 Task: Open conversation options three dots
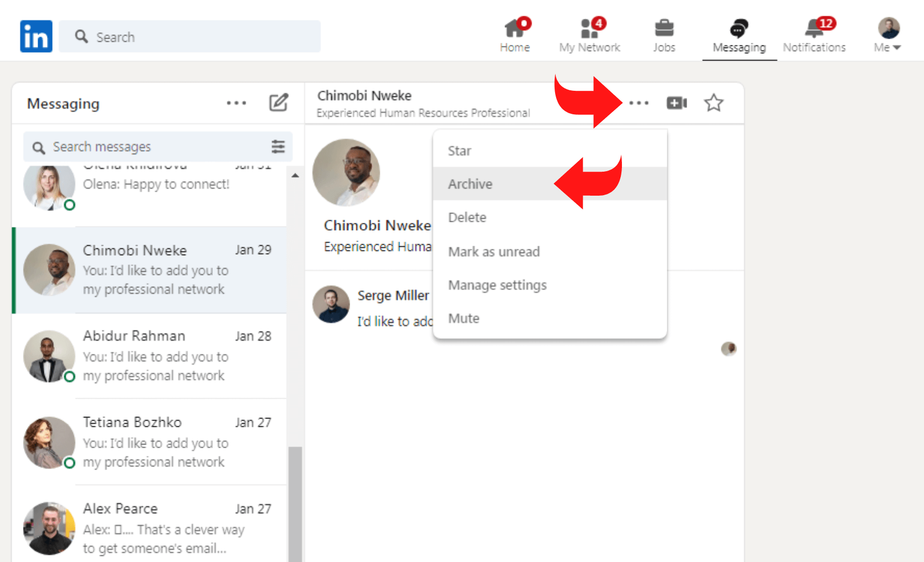point(639,103)
